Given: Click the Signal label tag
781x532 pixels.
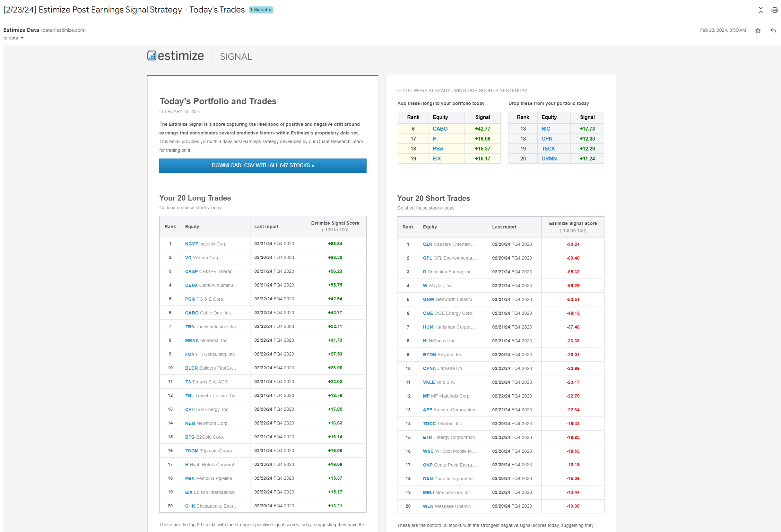Looking at the screenshot, I should pyautogui.click(x=258, y=10).
